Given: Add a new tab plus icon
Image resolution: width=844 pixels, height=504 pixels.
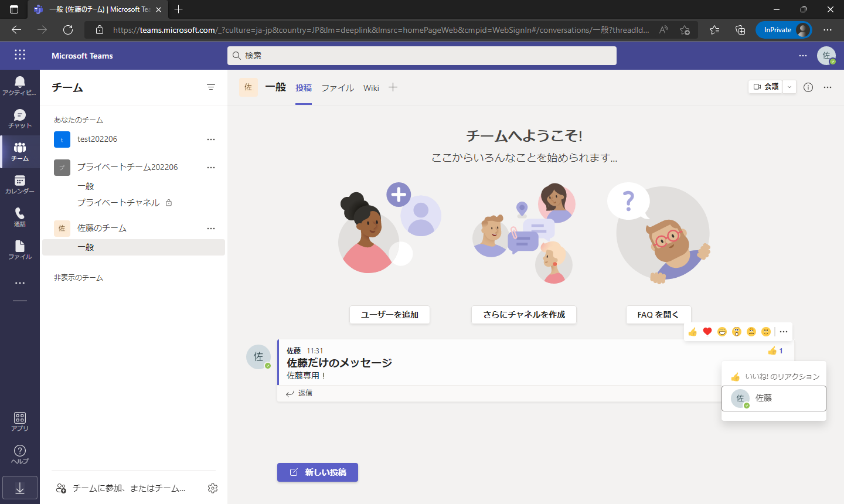Looking at the screenshot, I should coord(393,87).
